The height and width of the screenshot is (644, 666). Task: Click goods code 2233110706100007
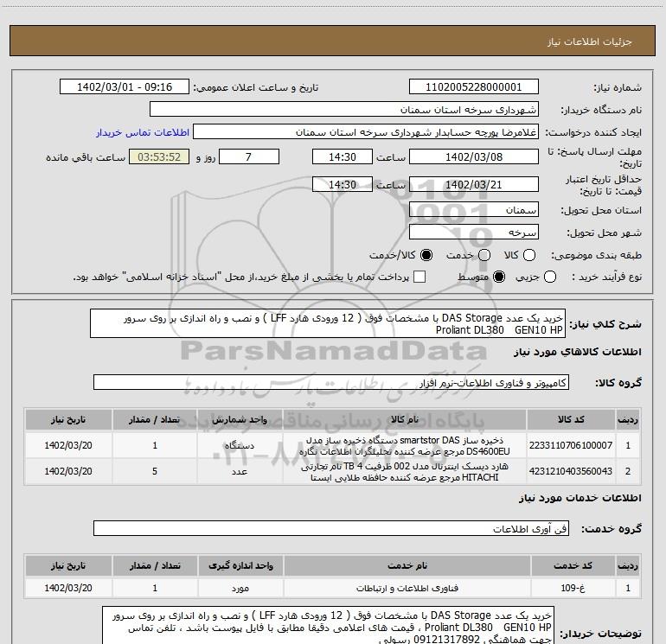571,445
